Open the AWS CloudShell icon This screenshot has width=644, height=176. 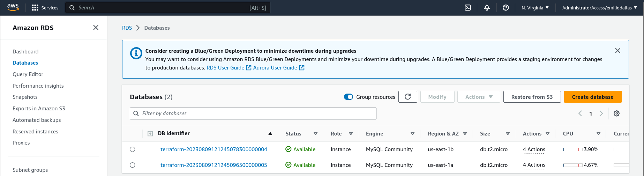[x=468, y=8]
